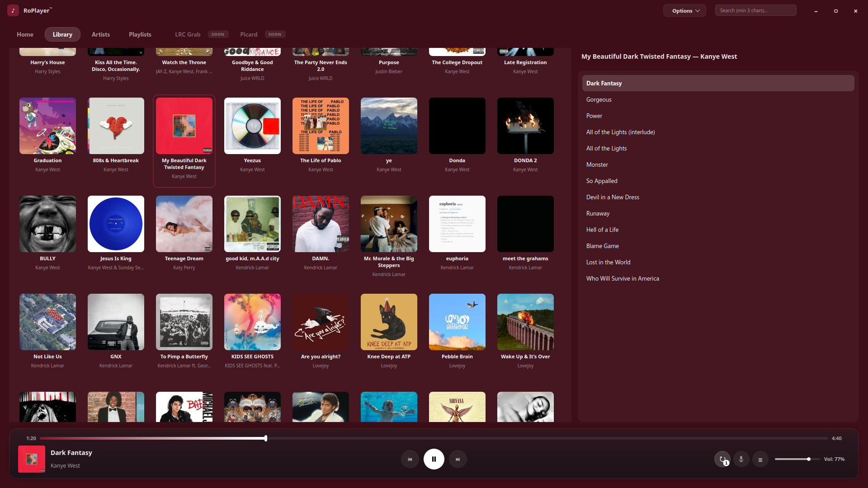
Task: Click the RoPlayer music note logo
Action: (13, 10)
